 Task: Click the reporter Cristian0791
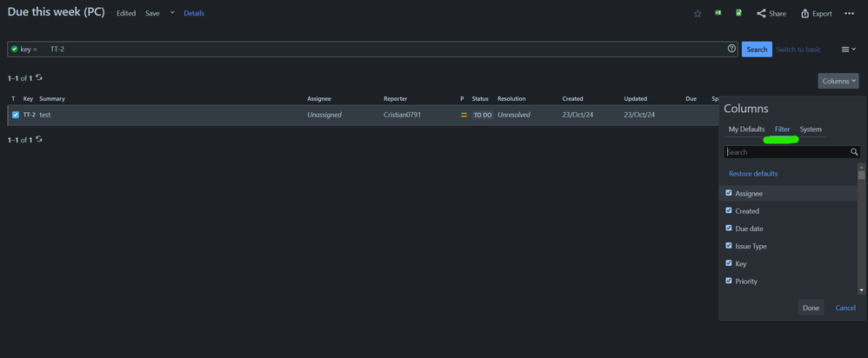[403, 115]
